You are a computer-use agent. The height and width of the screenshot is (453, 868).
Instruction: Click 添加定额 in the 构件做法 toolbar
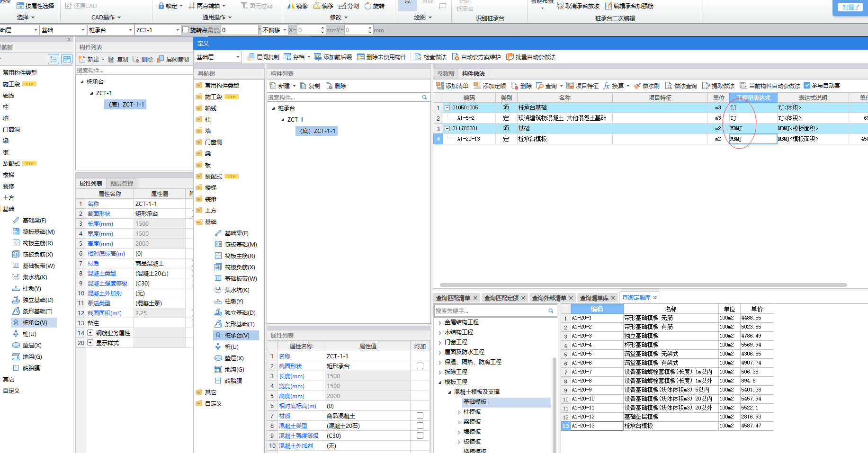[490, 86]
